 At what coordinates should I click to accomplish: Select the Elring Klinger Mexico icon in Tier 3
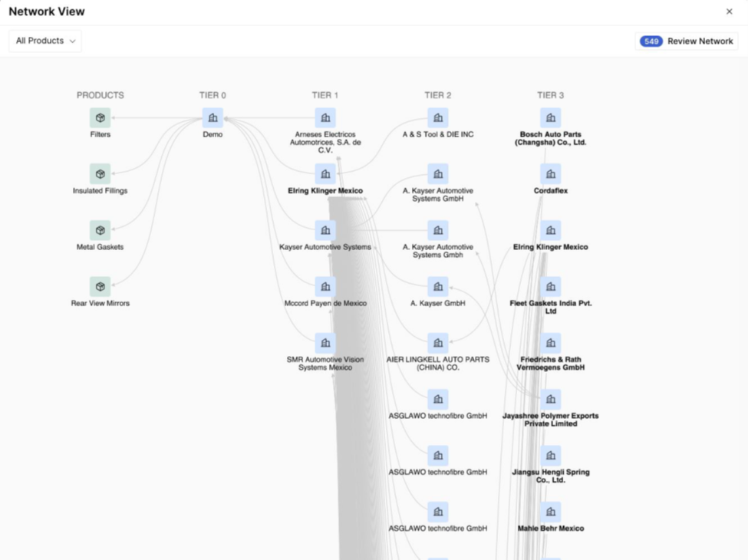click(x=551, y=230)
